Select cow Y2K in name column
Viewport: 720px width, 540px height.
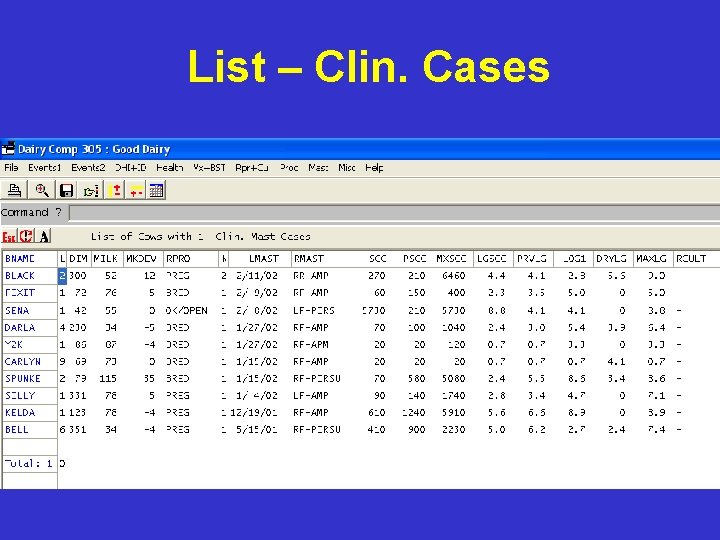(x=30, y=344)
